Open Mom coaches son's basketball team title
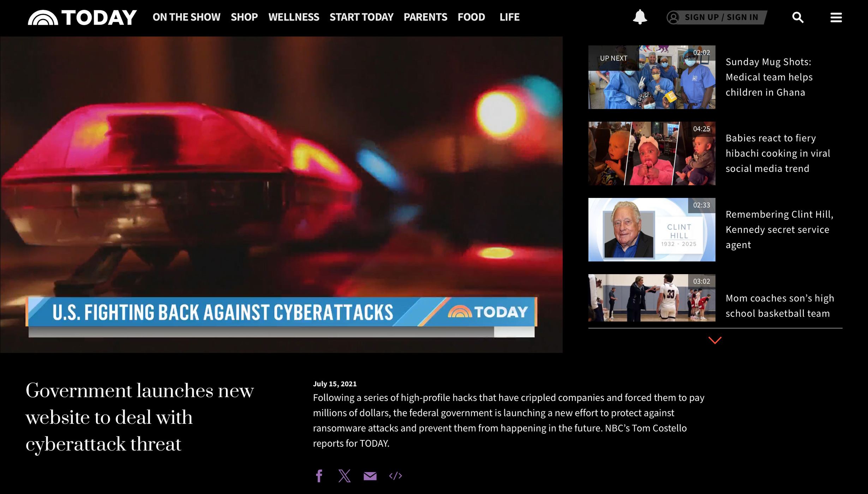The width and height of the screenshot is (868, 494). pyautogui.click(x=780, y=306)
